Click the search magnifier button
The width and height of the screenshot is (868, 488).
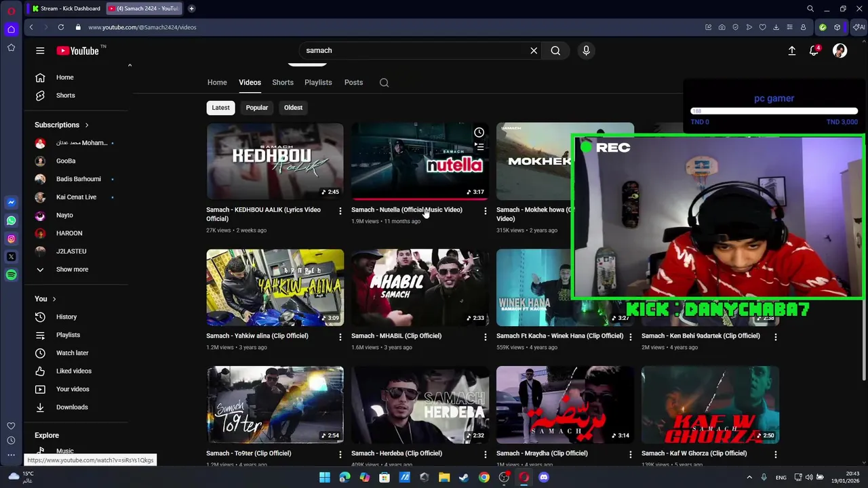pyautogui.click(x=555, y=51)
